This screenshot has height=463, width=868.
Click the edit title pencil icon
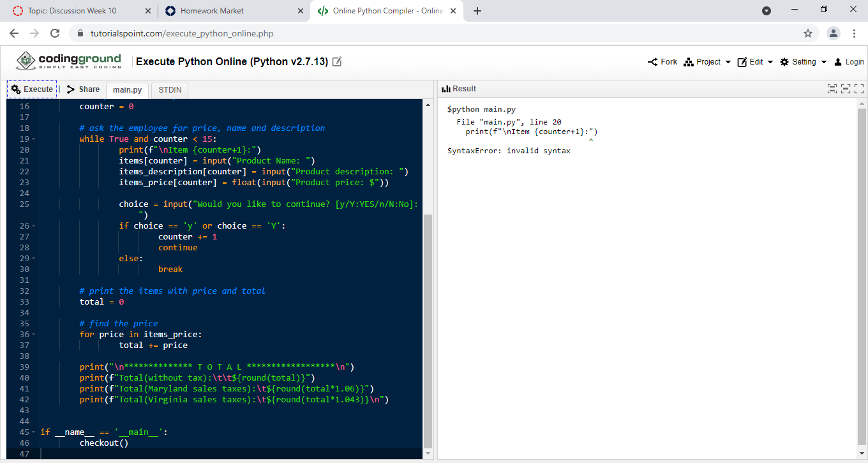pos(338,62)
